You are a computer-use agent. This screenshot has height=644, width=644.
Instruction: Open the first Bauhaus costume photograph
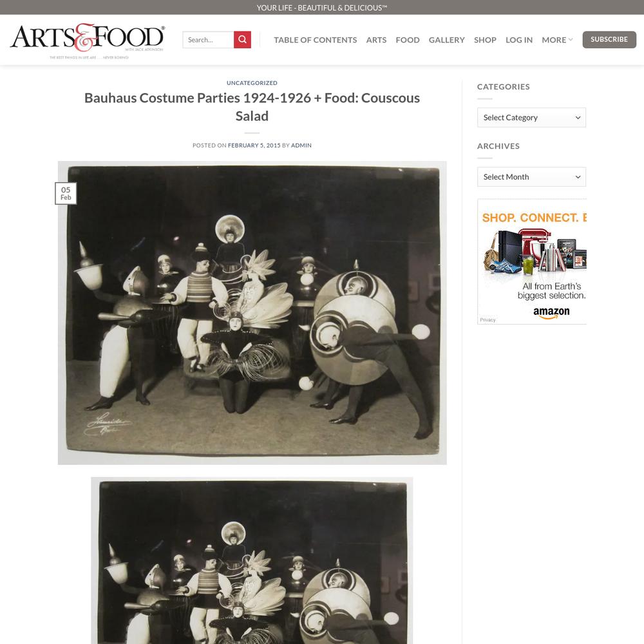click(x=252, y=313)
